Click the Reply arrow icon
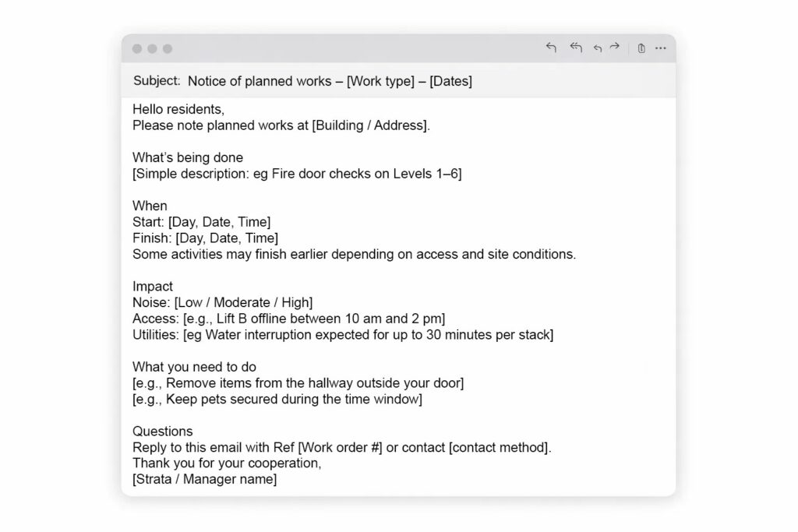798x532 pixels. point(552,48)
